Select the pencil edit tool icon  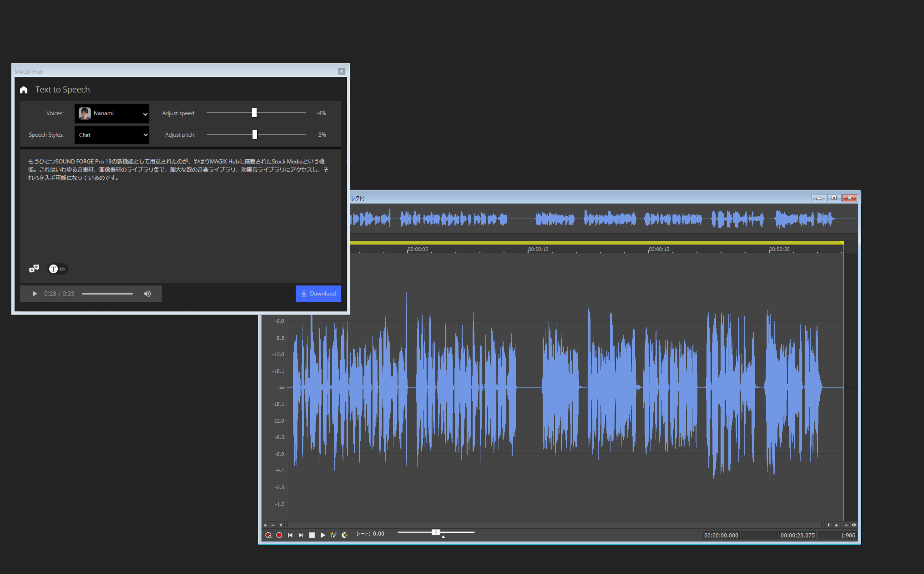(333, 535)
